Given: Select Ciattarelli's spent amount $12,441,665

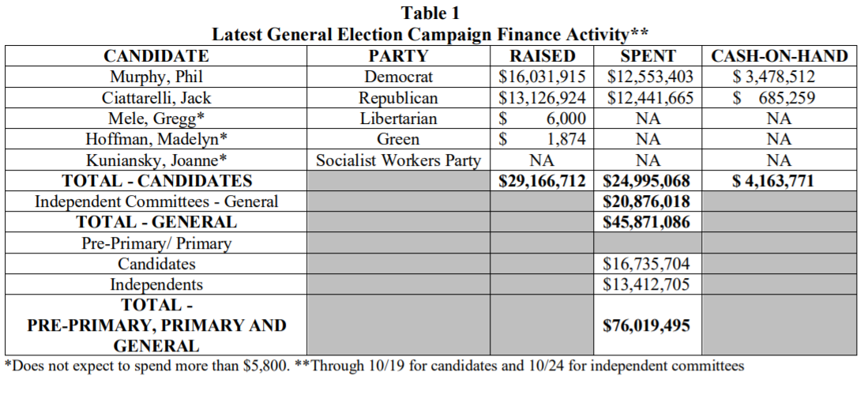Looking at the screenshot, I should [648, 98].
